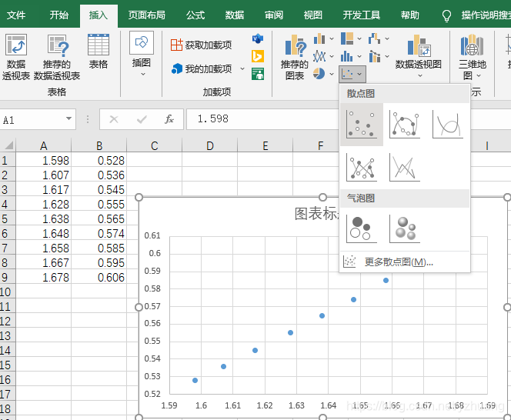Click the select-all corner of the sheet
Image resolution: width=511 pixels, height=420 pixels.
[x=8, y=145]
